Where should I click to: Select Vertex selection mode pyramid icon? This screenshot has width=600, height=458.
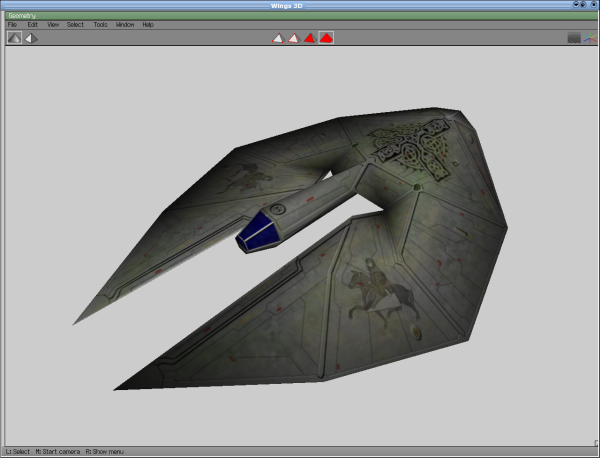click(278, 38)
